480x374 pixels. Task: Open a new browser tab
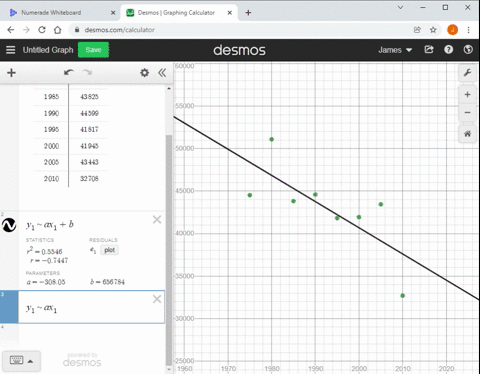coord(248,13)
